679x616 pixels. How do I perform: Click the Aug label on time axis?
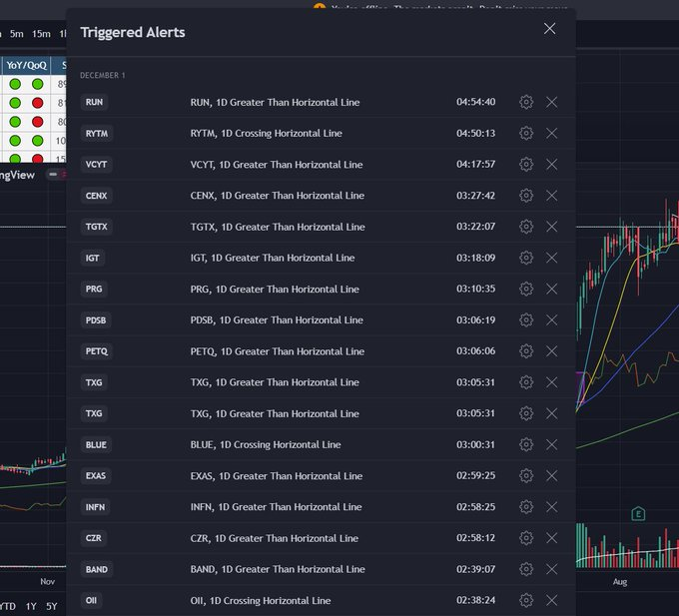620,582
